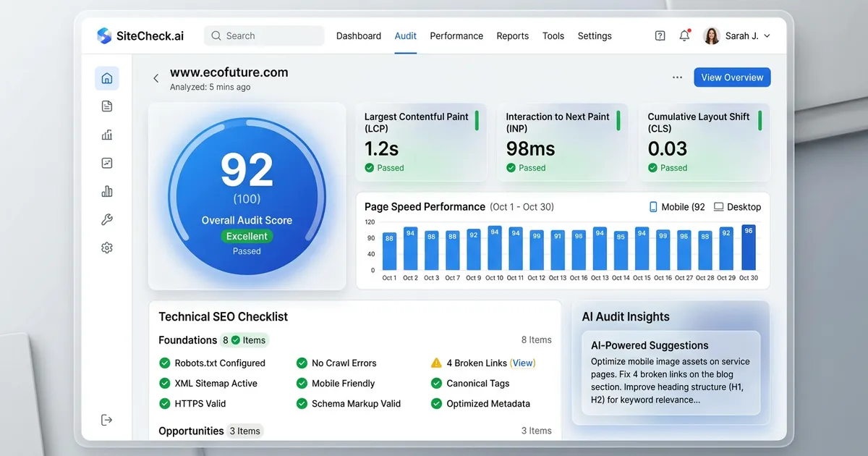Screen dimensions: 868x456
Task: Open the Interaction to Next Paint card
Action: coord(562,142)
